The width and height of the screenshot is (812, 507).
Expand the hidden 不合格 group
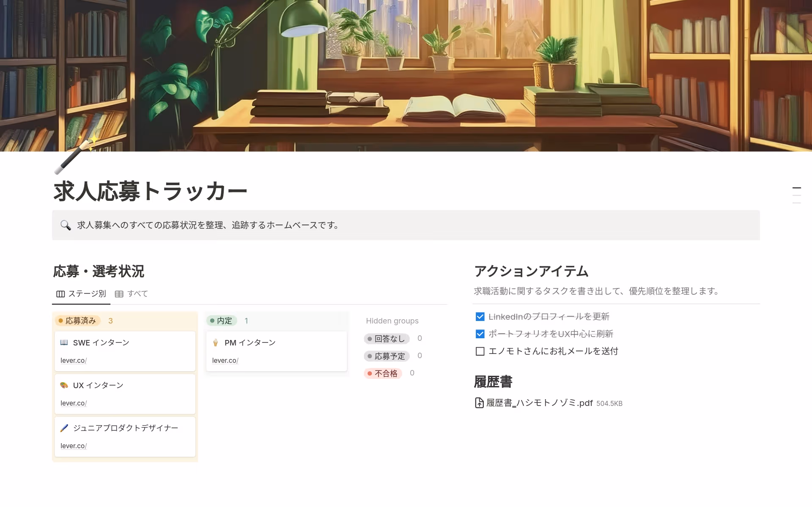[x=383, y=373]
